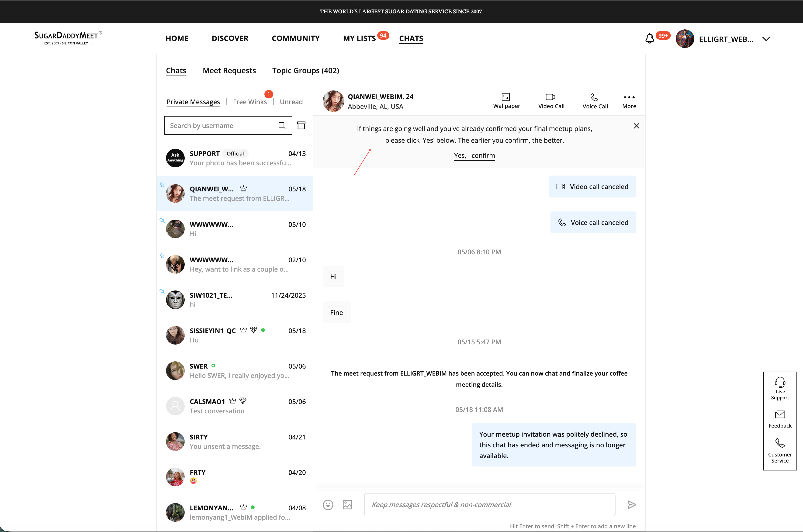Click the pin icon on SIW1021_TE... chat
The height and width of the screenshot is (532, 803).
tap(162, 291)
